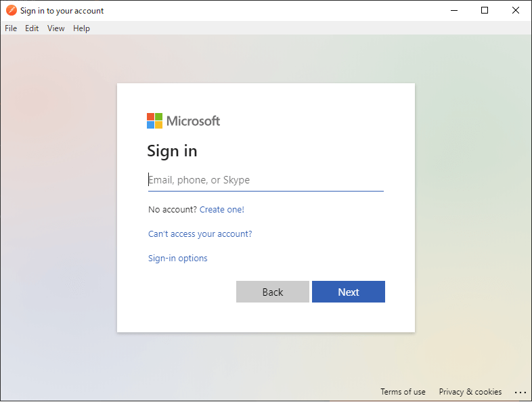Open Privacy & cookies link
This screenshot has width=532, height=402.
click(470, 392)
